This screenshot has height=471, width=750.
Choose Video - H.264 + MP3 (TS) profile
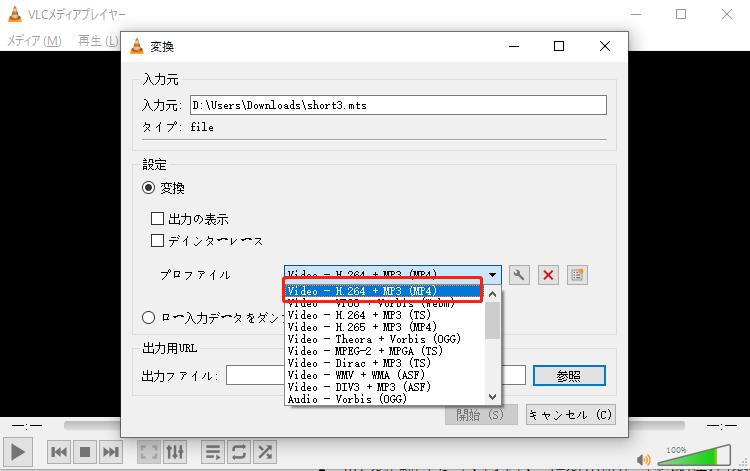pyautogui.click(x=385, y=315)
